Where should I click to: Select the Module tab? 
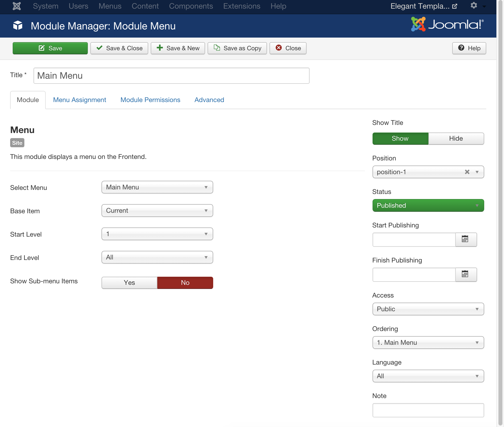(28, 100)
